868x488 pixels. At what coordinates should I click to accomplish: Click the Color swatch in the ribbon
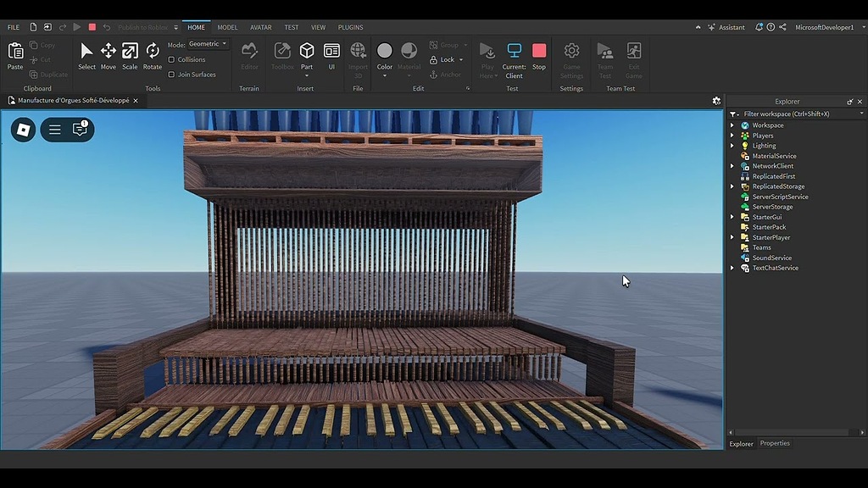coord(383,51)
